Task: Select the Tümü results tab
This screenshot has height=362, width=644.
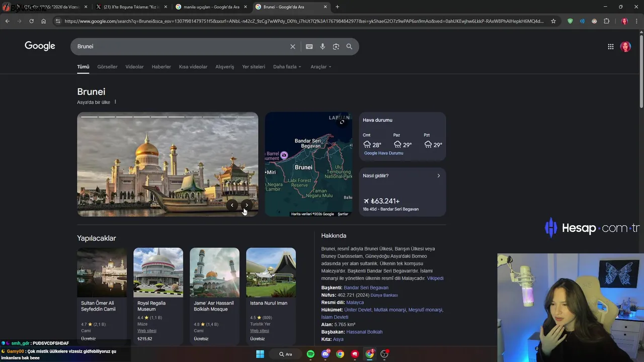Action: pyautogui.click(x=83, y=67)
